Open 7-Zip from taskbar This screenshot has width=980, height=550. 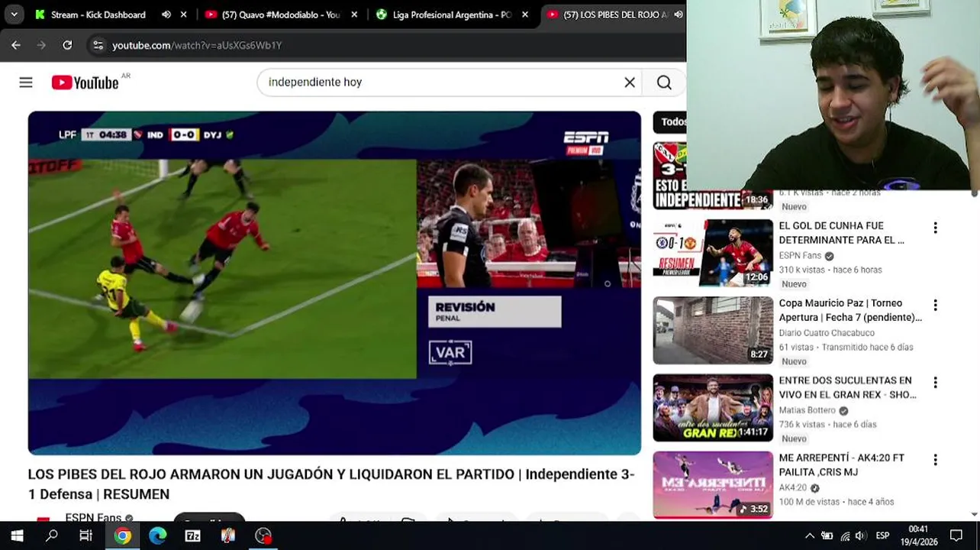[x=192, y=535]
